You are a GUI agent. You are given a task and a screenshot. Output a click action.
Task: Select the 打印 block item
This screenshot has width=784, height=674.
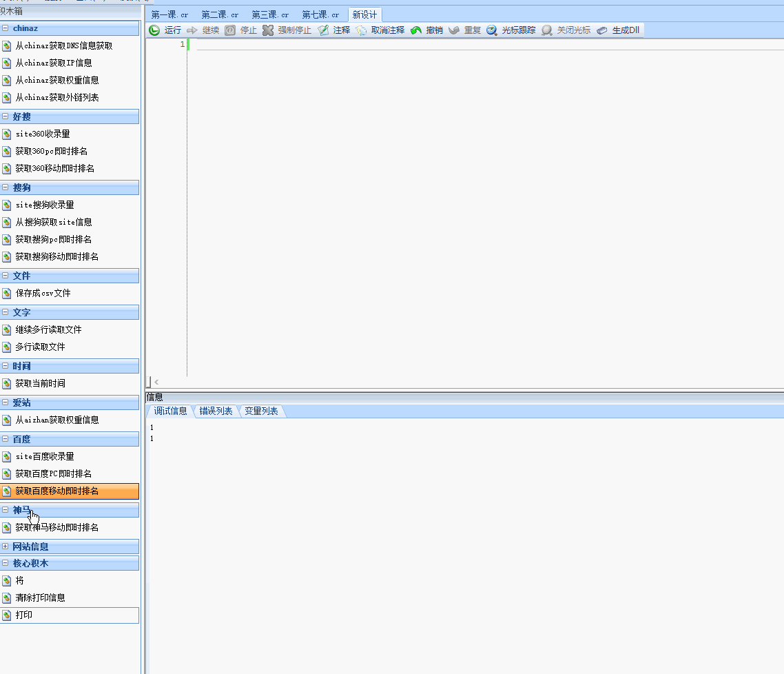[24, 615]
